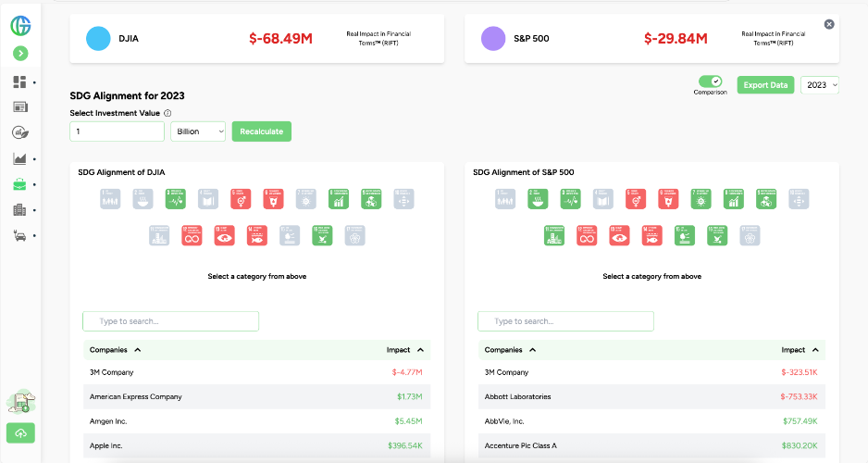Toggle the Comparison switch off
Screen dimensions: 868x463
click(711, 81)
